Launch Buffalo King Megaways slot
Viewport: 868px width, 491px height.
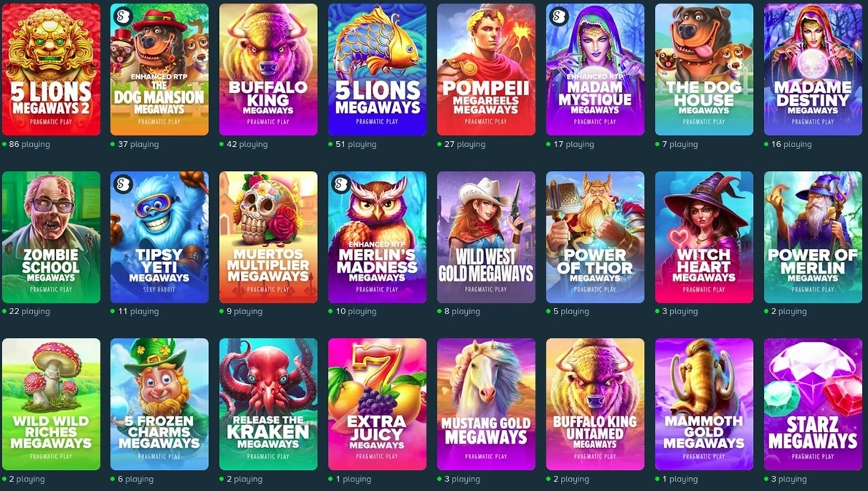coord(268,70)
